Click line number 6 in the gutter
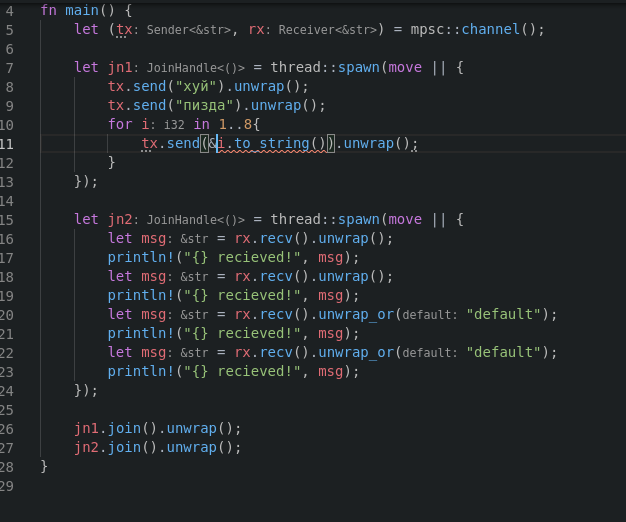 tap(10, 49)
